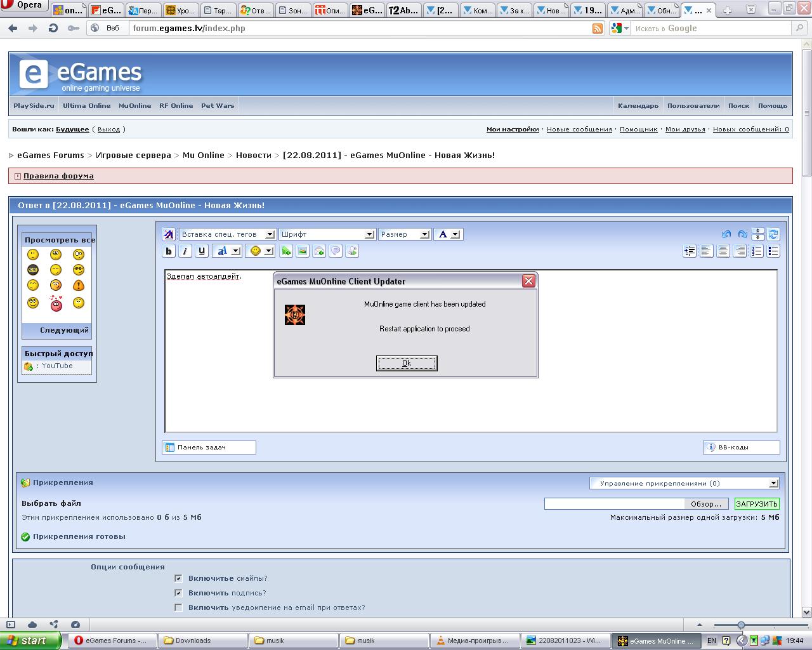Image resolution: width=812 pixels, height=650 pixels.
Task: Toggle bold formatting in the editor
Action: [x=169, y=251]
